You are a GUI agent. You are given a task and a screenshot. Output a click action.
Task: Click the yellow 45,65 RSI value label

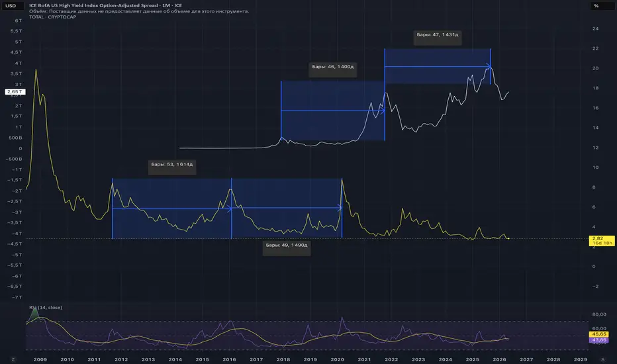599,334
